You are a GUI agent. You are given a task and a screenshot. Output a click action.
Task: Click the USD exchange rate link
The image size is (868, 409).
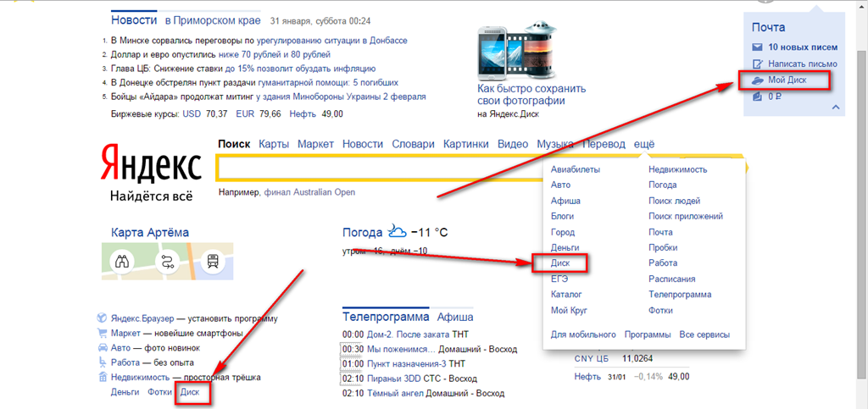[x=192, y=113]
